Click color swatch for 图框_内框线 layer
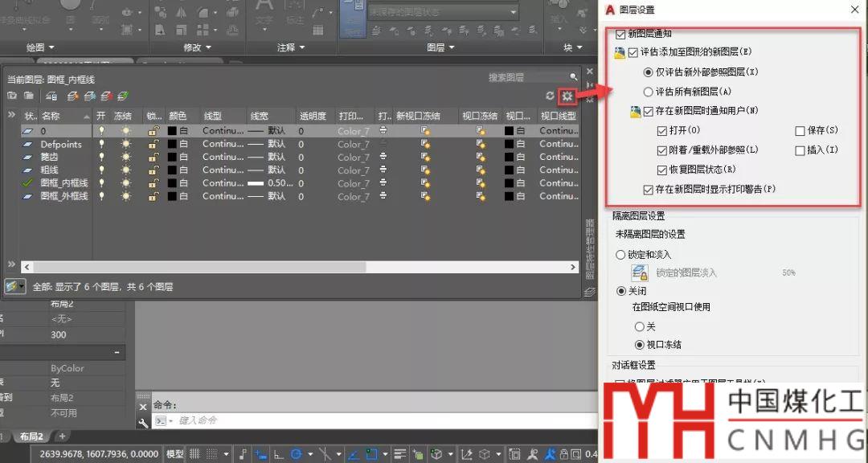This screenshot has width=868, height=463. [x=172, y=183]
